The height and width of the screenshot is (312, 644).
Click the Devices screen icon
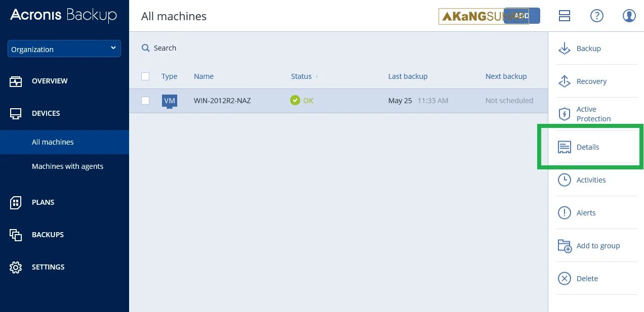16,114
